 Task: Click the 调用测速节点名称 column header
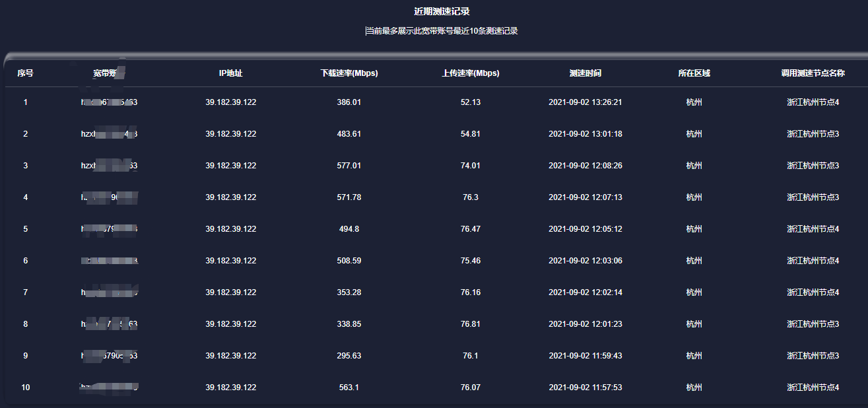tap(813, 73)
